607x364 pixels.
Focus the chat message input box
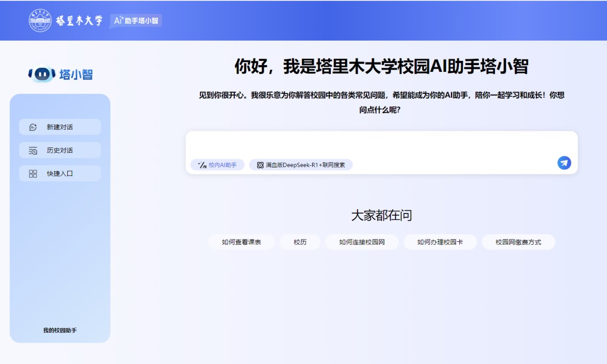click(381, 144)
